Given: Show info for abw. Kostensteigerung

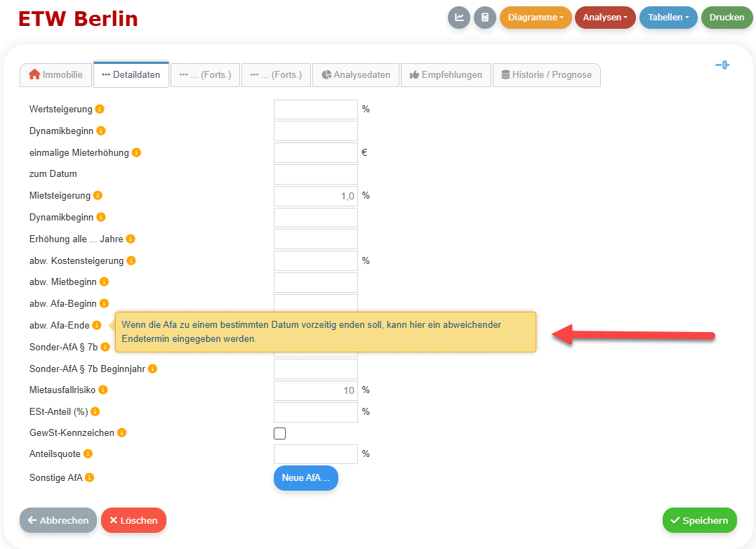Looking at the screenshot, I should (x=131, y=260).
